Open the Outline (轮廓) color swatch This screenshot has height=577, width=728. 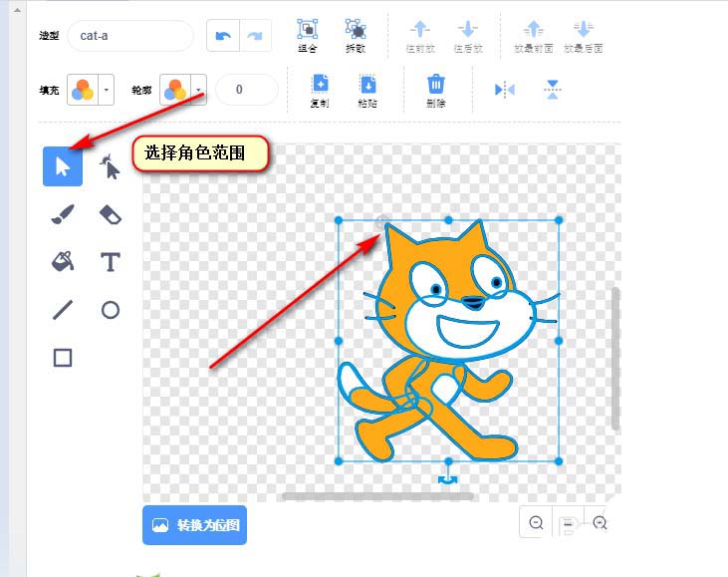[175, 90]
